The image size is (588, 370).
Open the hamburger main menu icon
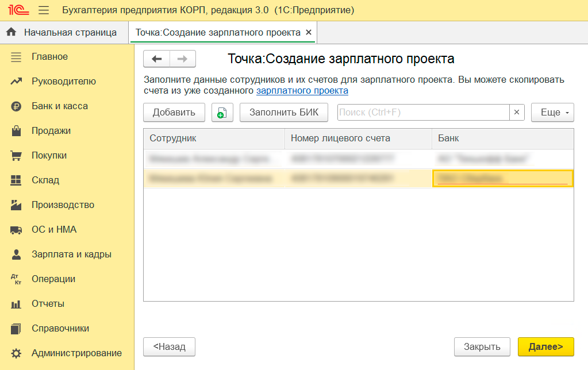pos(43,11)
